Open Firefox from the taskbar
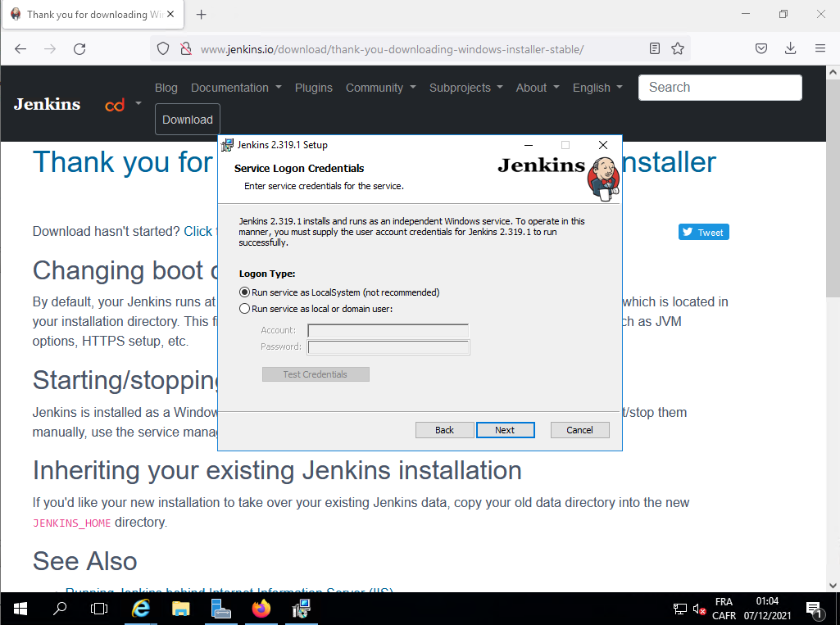This screenshot has width=840, height=625. [261, 609]
